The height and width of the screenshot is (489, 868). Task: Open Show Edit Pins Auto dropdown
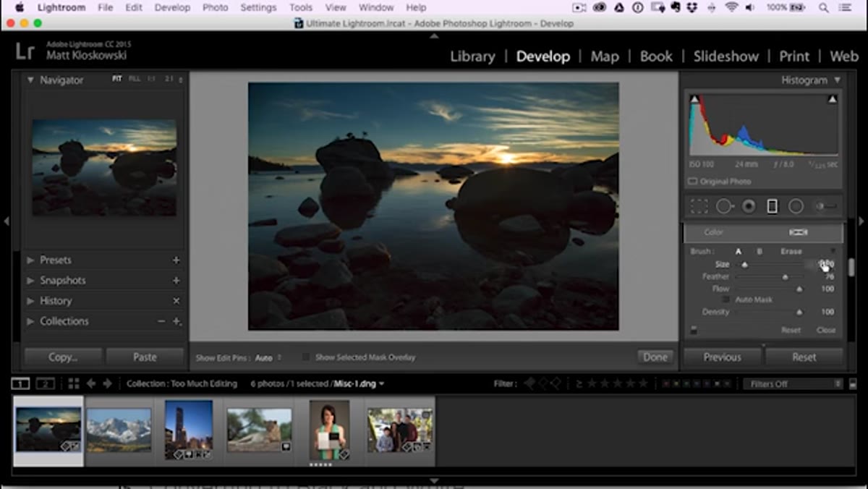pos(268,357)
